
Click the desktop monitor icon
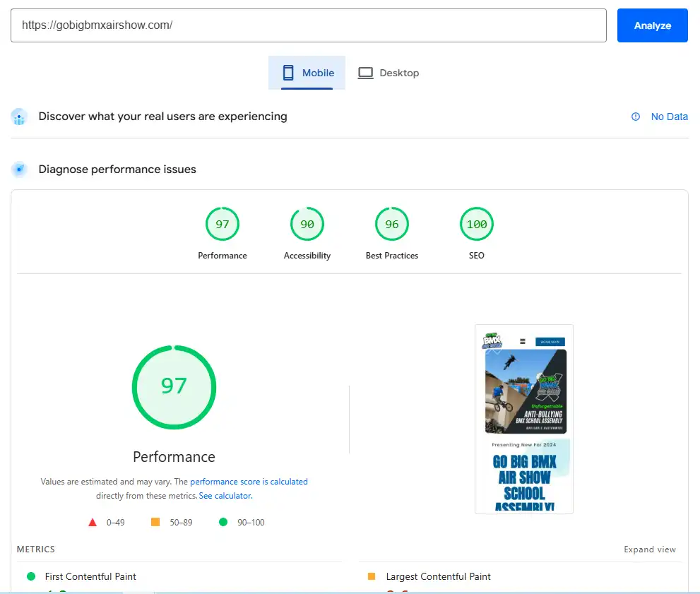tap(366, 73)
